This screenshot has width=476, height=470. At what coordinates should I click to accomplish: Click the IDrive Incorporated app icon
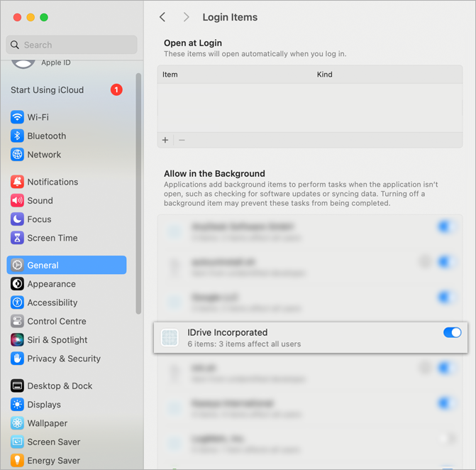pyautogui.click(x=170, y=338)
